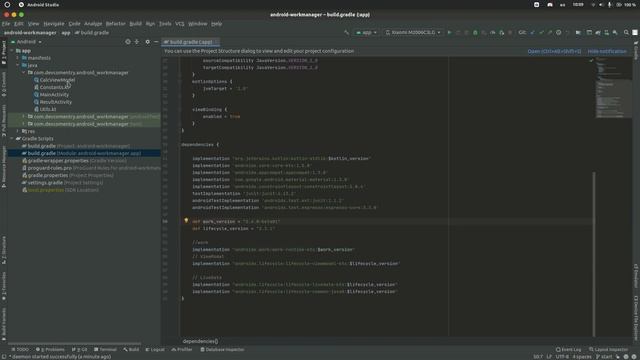Open the Refactor menu

click(116, 24)
